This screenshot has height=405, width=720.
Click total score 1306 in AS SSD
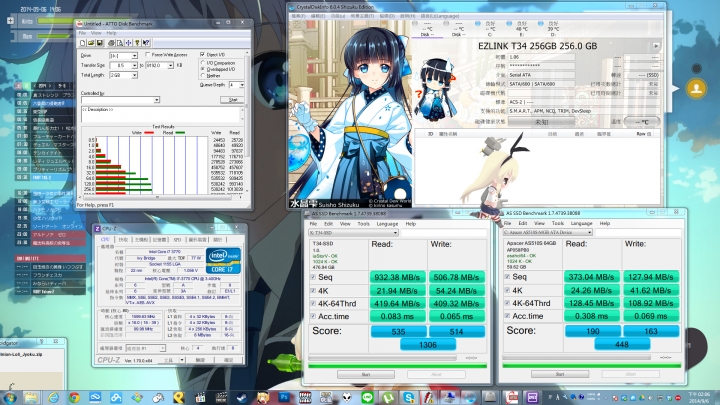tap(428, 344)
